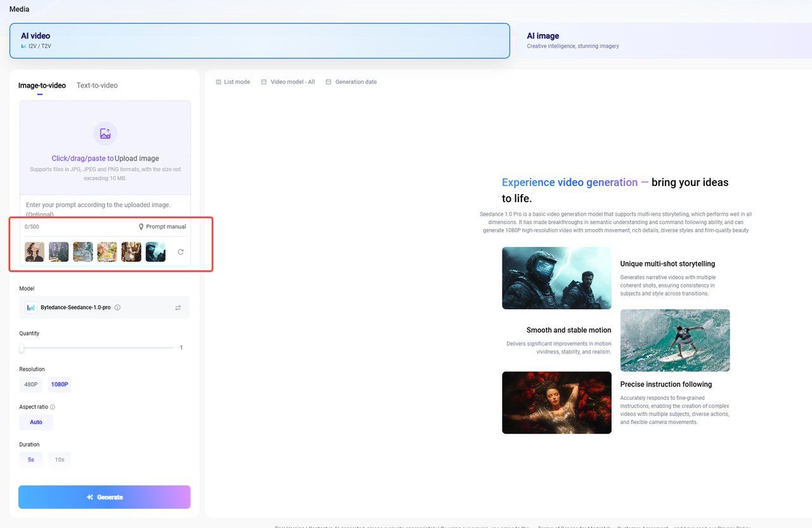Click the Aspect ratio info icon
Image resolution: width=812 pixels, height=528 pixels.
[x=53, y=407]
